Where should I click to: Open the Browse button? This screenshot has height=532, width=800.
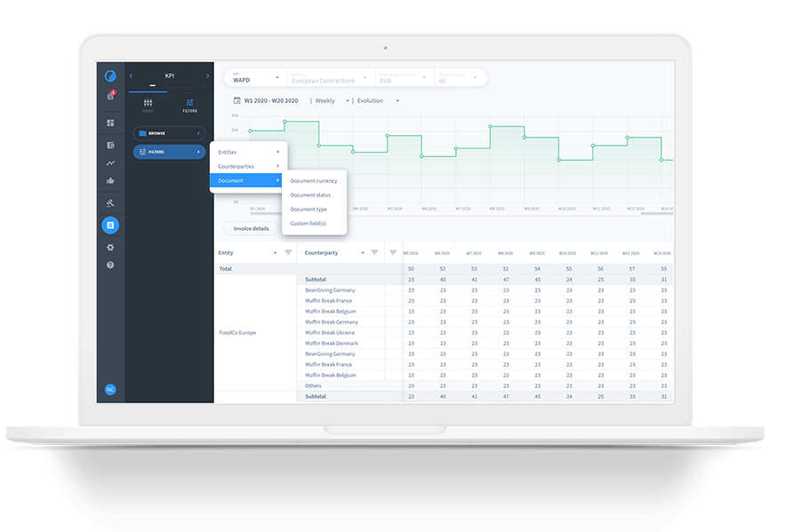[169, 133]
